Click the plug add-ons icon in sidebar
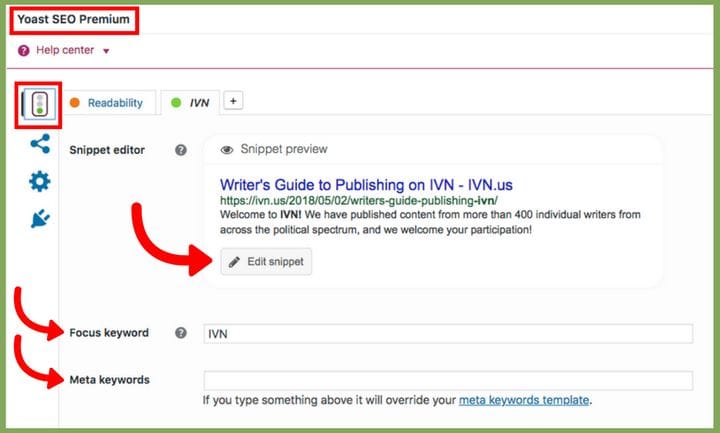The width and height of the screenshot is (720, 433). [40, 218]
